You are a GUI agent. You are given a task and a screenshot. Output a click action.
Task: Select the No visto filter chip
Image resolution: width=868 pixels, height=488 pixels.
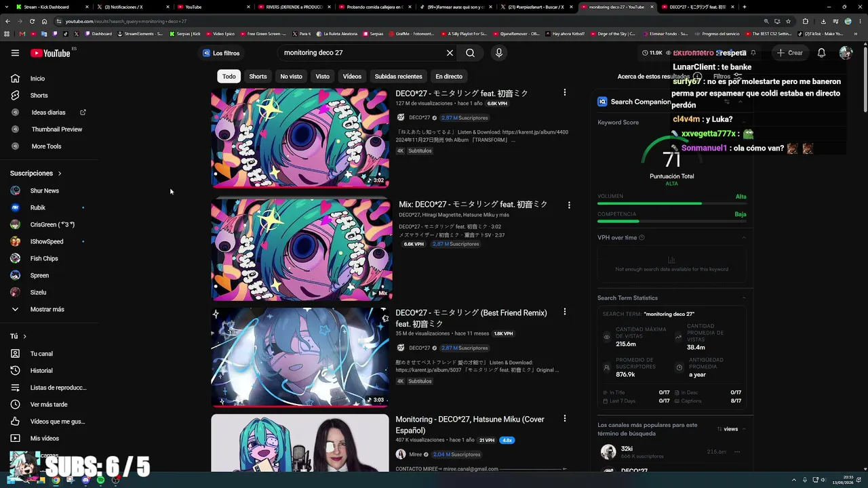tap(292, 77)
